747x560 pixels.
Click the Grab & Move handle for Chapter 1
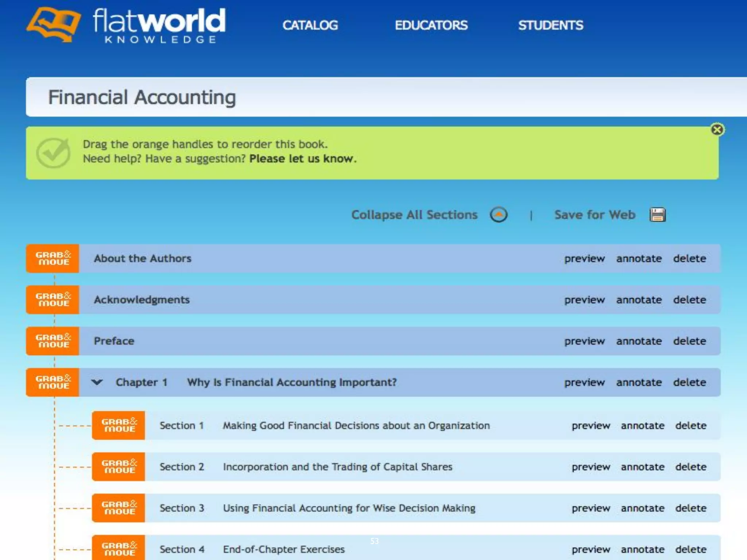(x=53, y=382)
